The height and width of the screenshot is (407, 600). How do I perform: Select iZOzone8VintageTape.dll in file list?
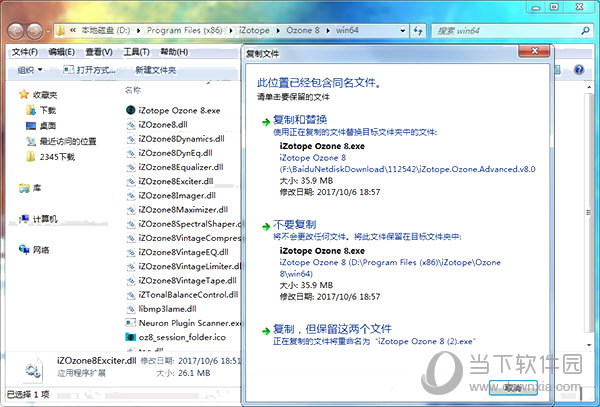(x=187, y=280)
